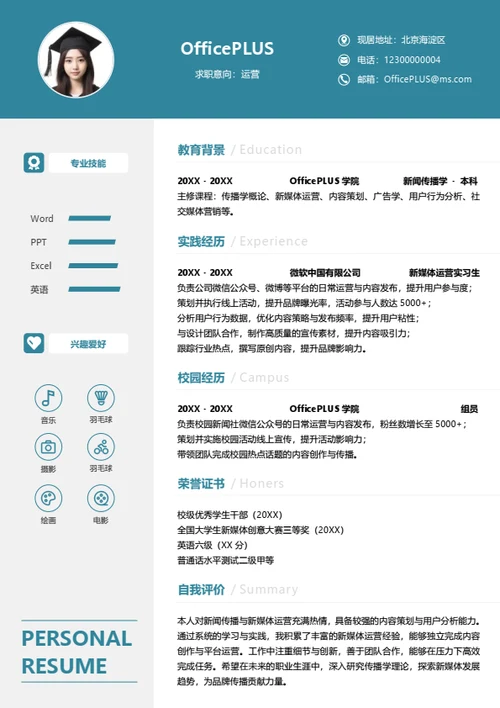Click the 英语六级 (XX 分) line

[x=212, y=545]
